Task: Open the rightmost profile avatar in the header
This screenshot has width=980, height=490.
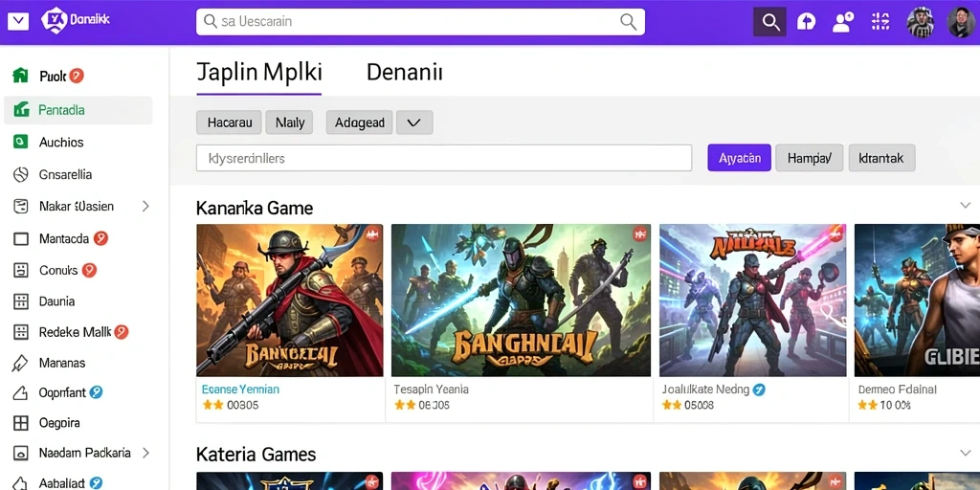Action: click(961, 22)
